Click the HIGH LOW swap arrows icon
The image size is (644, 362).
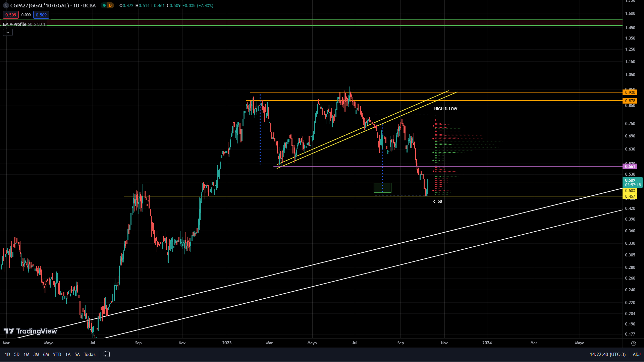point(446,109)
